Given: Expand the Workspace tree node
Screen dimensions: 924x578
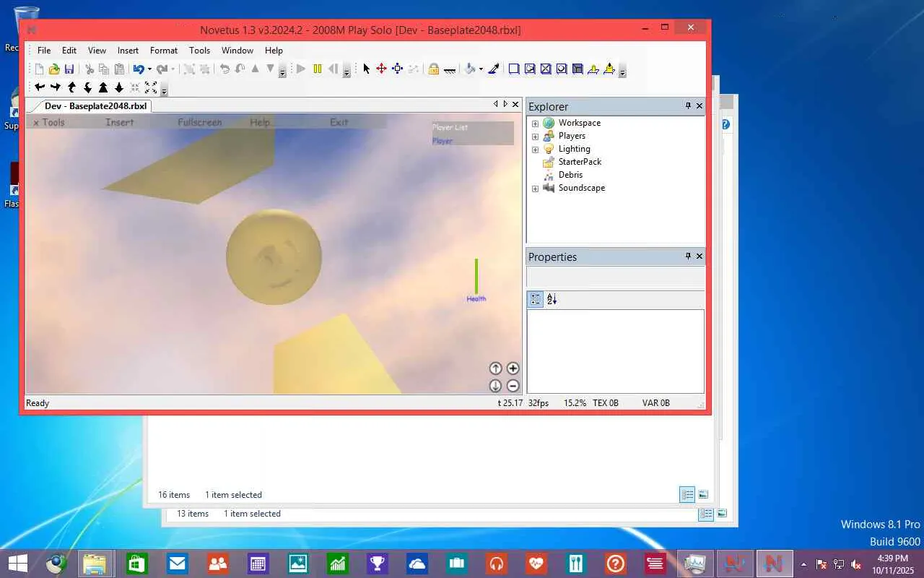Looking at the screenshot, I should [x=535, y=123].
